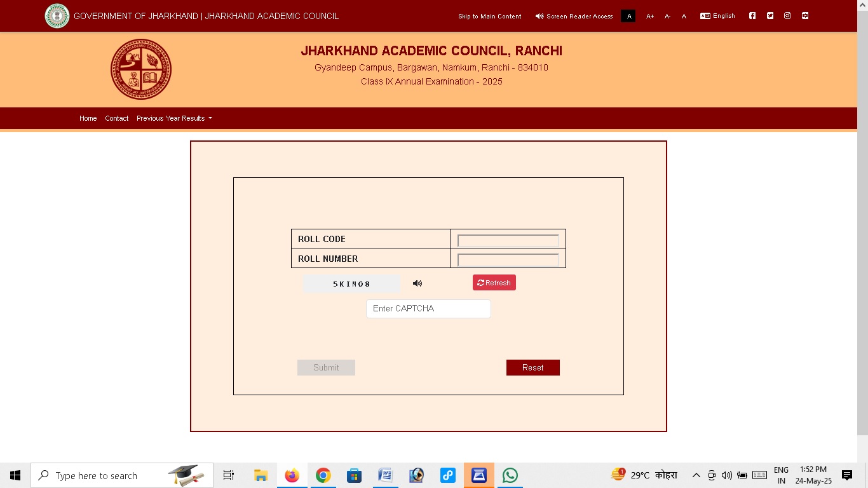Open the Facebook social icon

(x=752, y=16)
